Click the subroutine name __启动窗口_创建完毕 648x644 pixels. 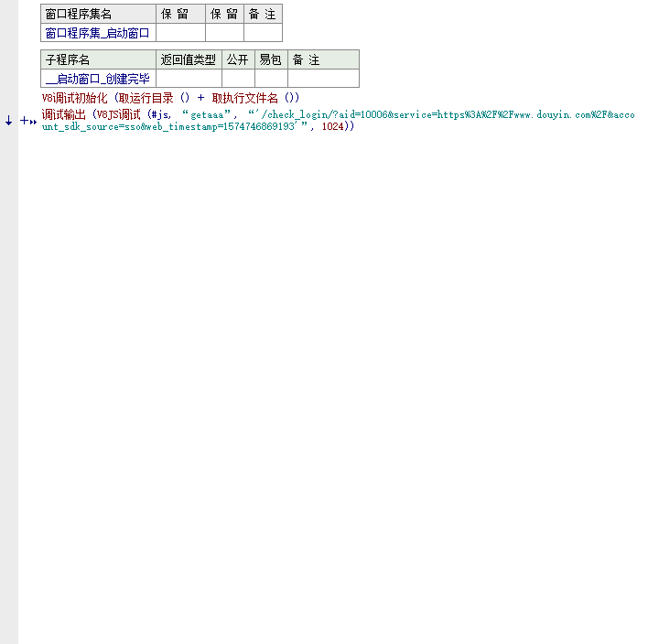[x=98, y=79]
